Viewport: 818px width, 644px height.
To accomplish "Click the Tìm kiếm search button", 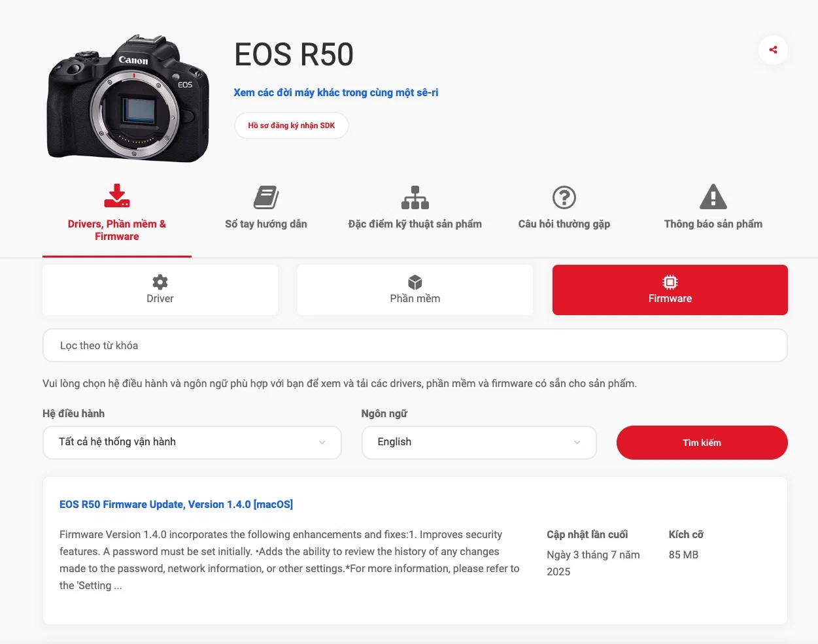I will pyautogui.click(x=702, y=443).
